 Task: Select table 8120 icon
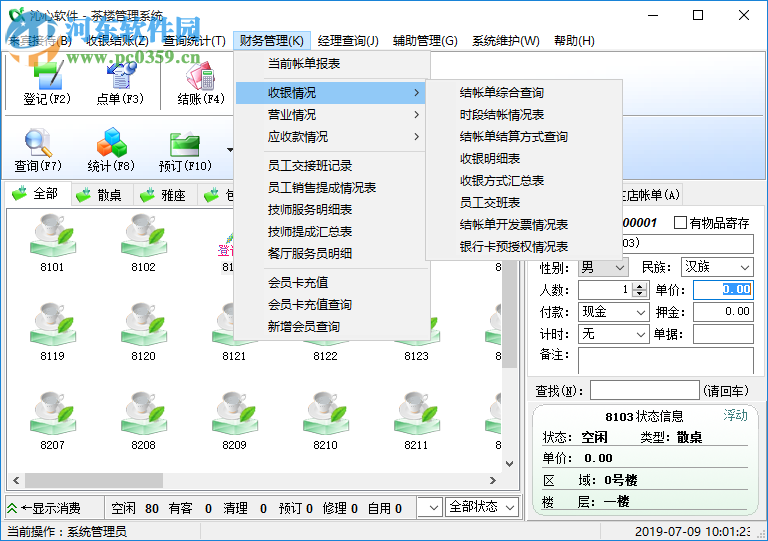[x=143, y=324]
